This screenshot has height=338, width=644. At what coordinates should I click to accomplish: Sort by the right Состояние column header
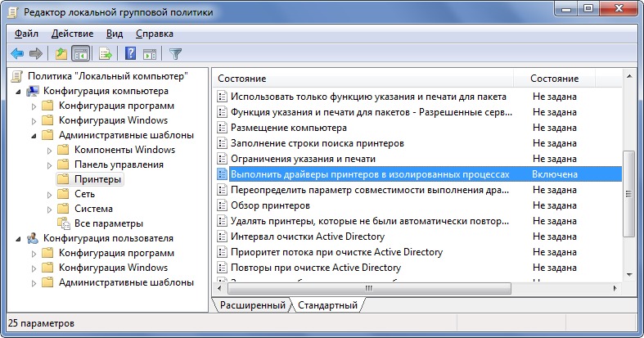click(554, 78)
